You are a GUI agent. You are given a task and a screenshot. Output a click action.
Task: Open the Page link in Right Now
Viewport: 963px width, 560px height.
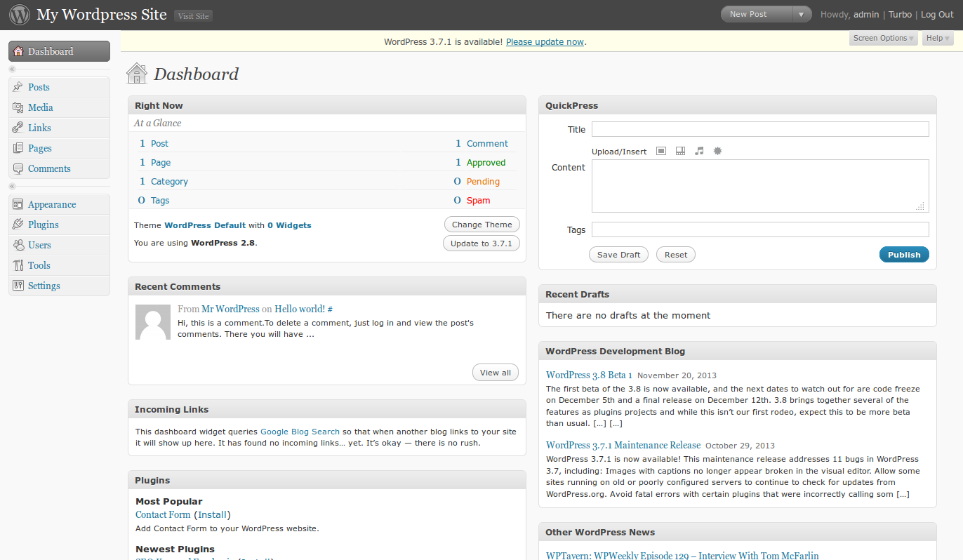click(x=161, y=162)
